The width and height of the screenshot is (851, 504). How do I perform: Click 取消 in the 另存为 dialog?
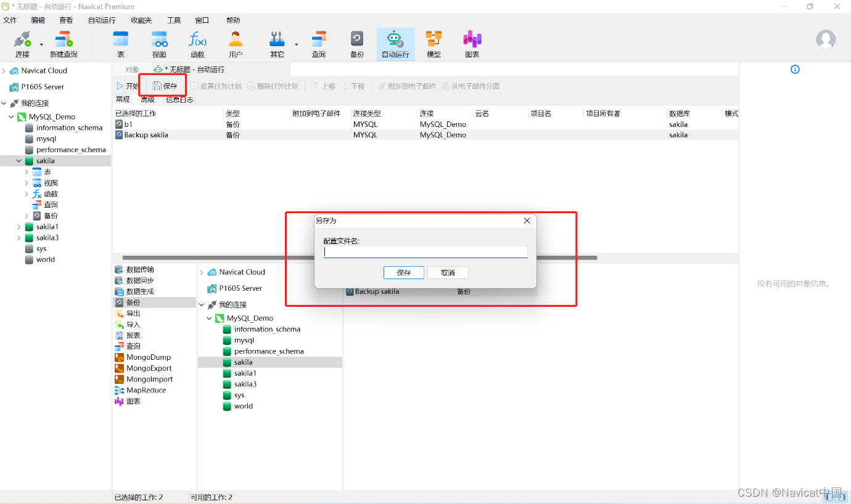448,272
